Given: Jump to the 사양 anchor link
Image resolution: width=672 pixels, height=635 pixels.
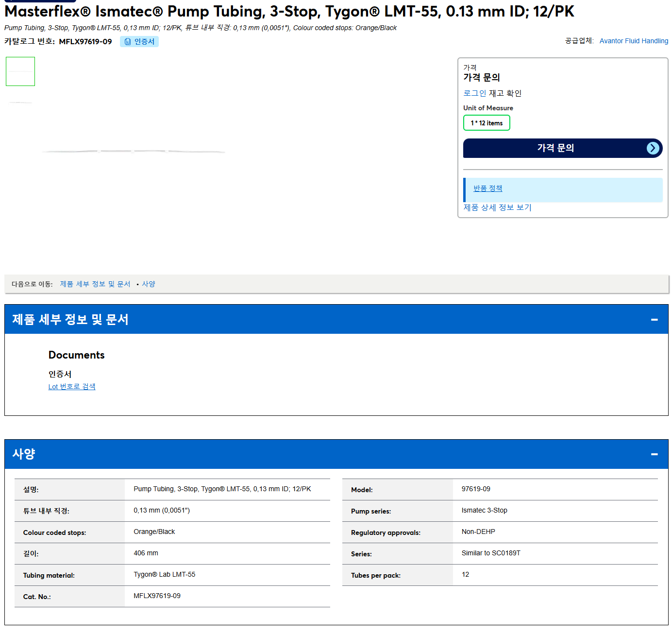Looking at the screenshot, I should click(x=149, y=284).
